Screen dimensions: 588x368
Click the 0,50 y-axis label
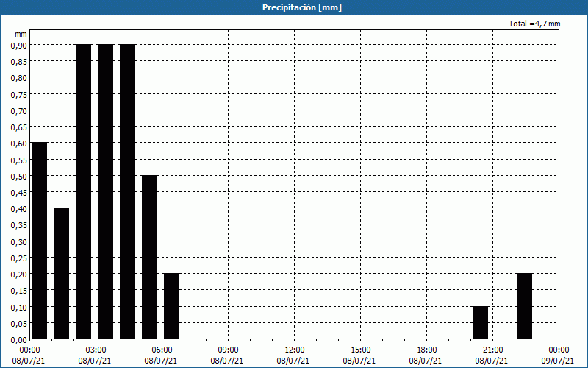click(19, 176)
